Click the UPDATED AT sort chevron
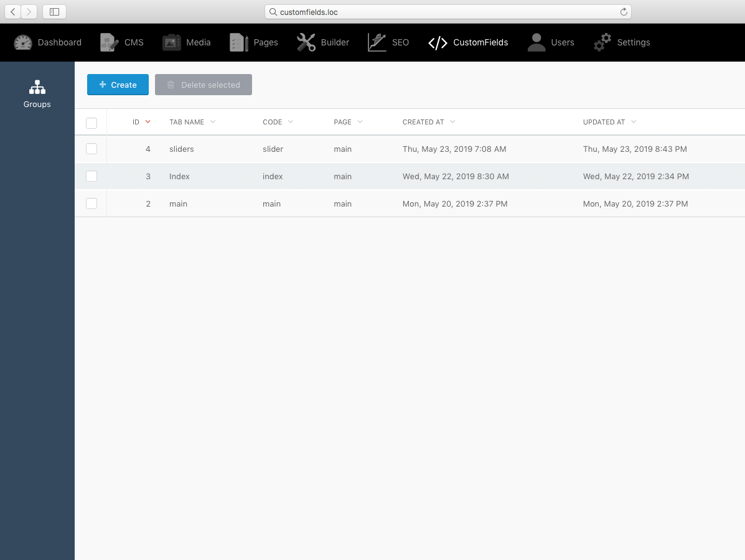Screen dimensions: 745x560 click(634, 121)
